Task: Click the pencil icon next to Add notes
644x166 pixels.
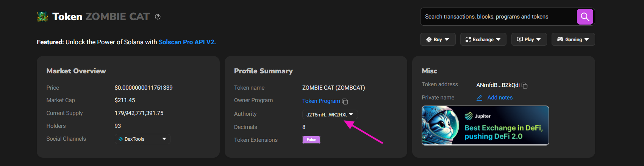Action: tap(480, 98)
